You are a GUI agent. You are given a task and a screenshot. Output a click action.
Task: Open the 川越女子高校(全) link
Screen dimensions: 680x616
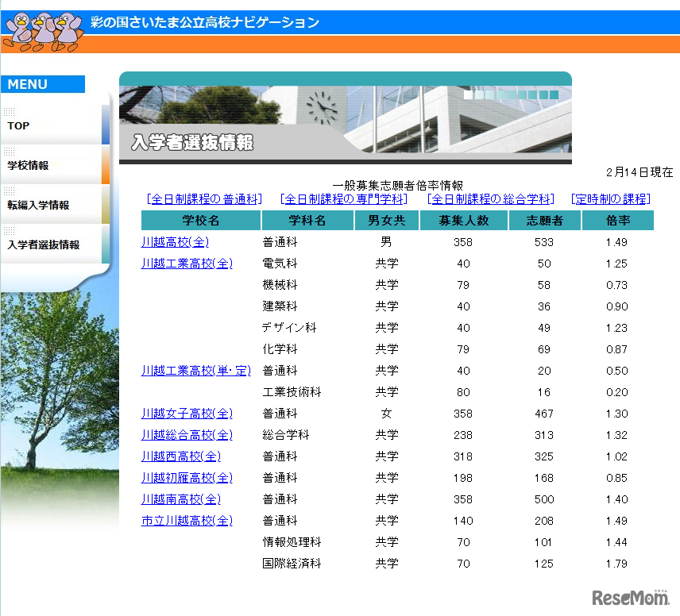coord(187,414)
